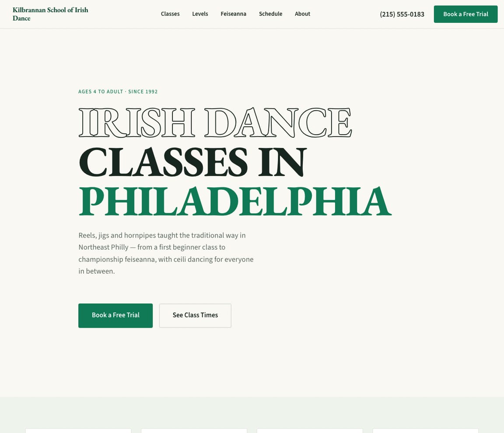Go to the Classes nav item

click(170, 14)
